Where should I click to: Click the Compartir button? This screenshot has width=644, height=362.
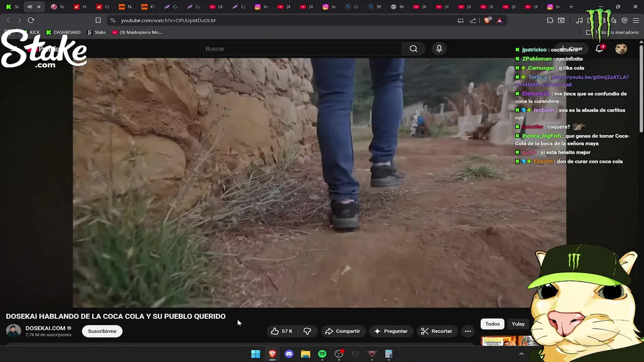tap(343, 331)
